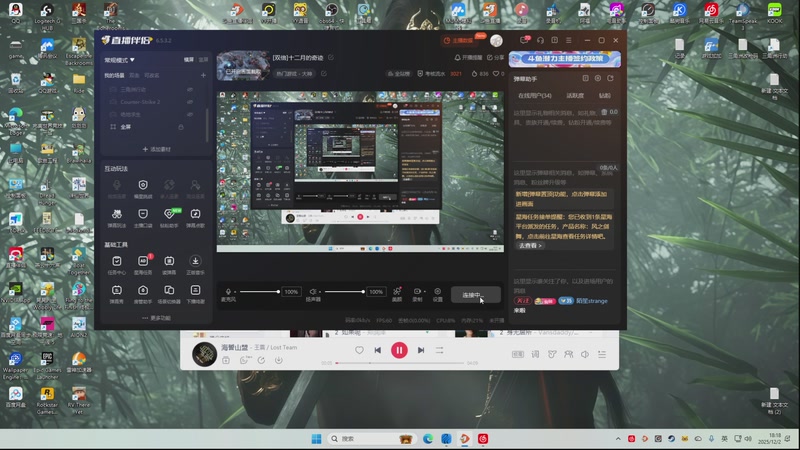Click the 去查看 link in the task notice
Viewport: 800px width, 450px height.
[531, 246]
